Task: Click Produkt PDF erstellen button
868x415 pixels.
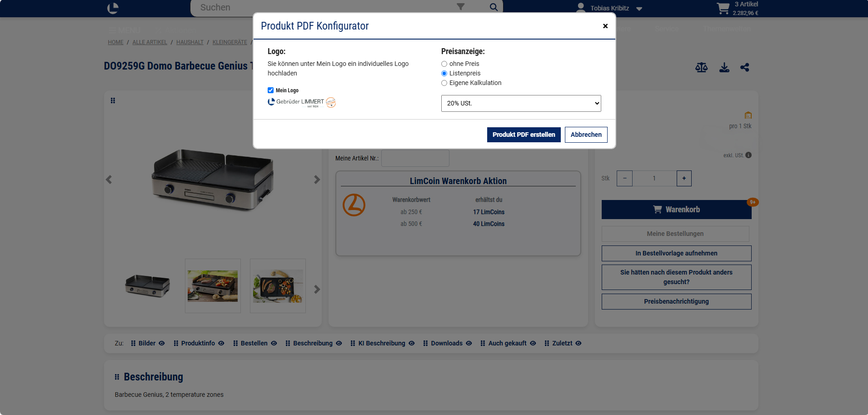Action: click(524, 135)
